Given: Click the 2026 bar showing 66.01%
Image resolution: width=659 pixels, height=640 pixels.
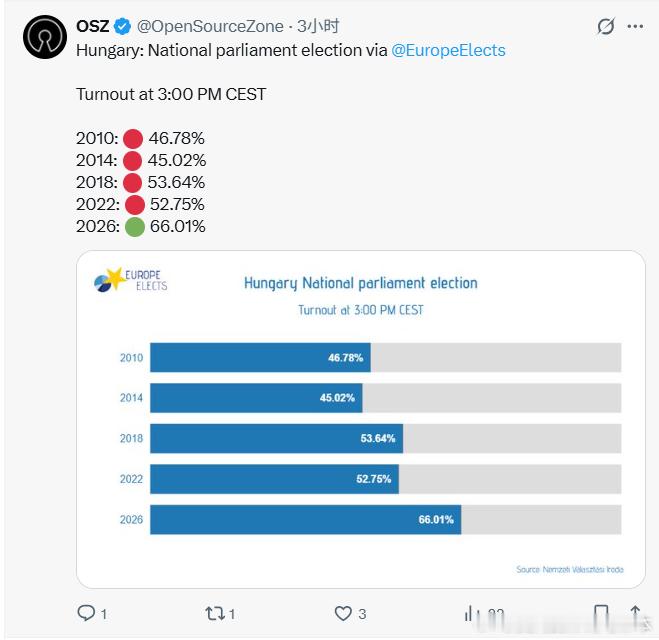Looking at the screenshot, I should click(305, 519).
